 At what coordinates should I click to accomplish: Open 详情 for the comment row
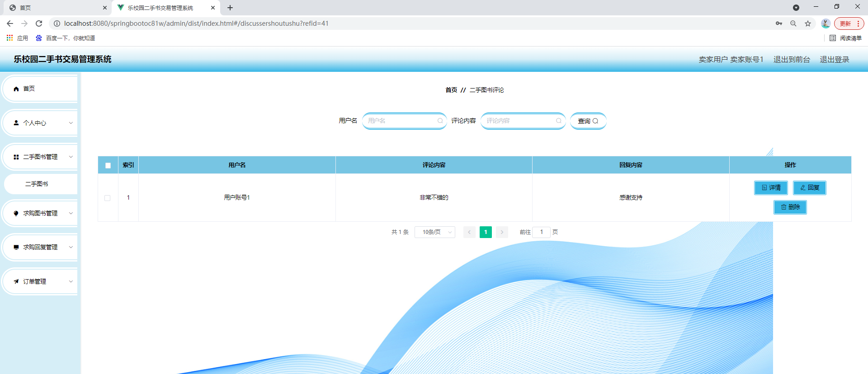point(771,187)
